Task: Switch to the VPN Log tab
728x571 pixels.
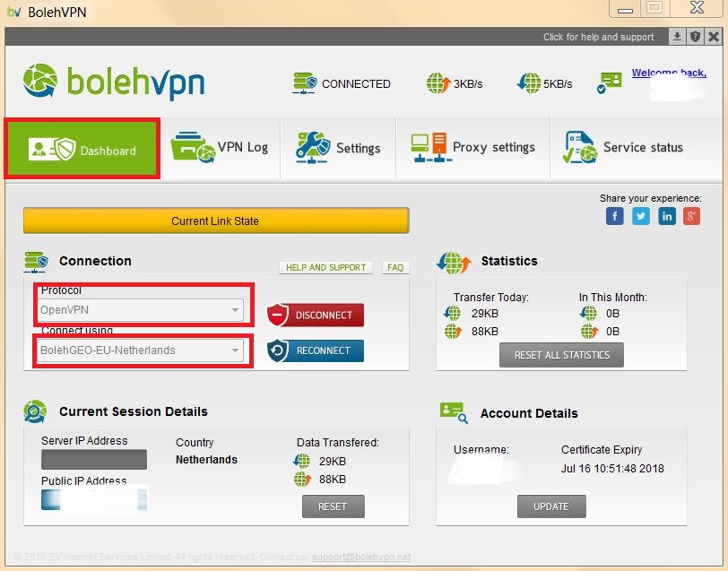Action: (220, 149)
